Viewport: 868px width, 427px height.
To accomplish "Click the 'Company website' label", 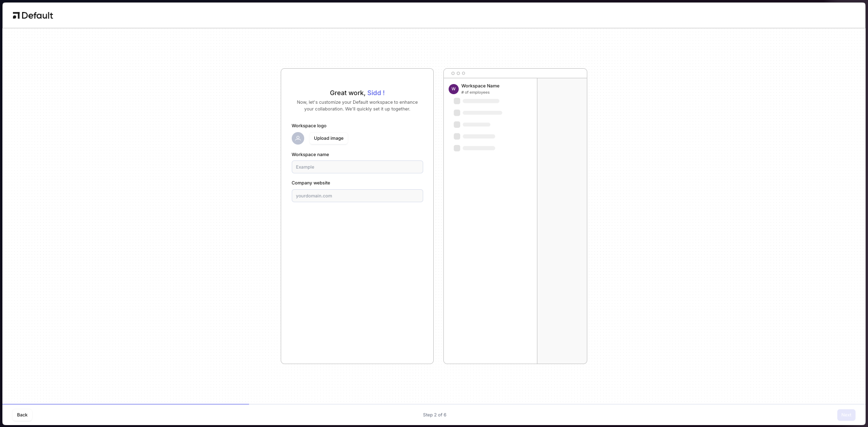I will (311, 183).
